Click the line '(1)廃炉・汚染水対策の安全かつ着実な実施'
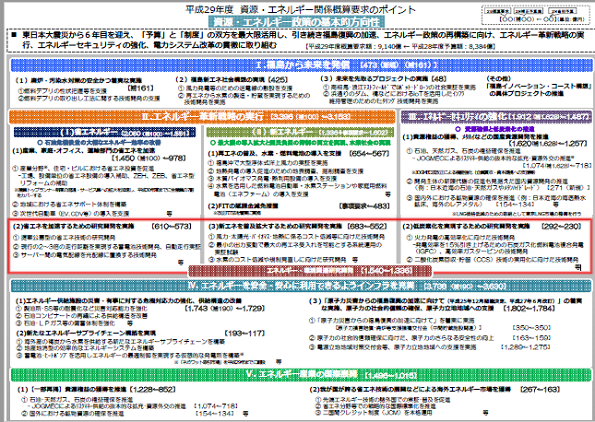 (78, 80)
